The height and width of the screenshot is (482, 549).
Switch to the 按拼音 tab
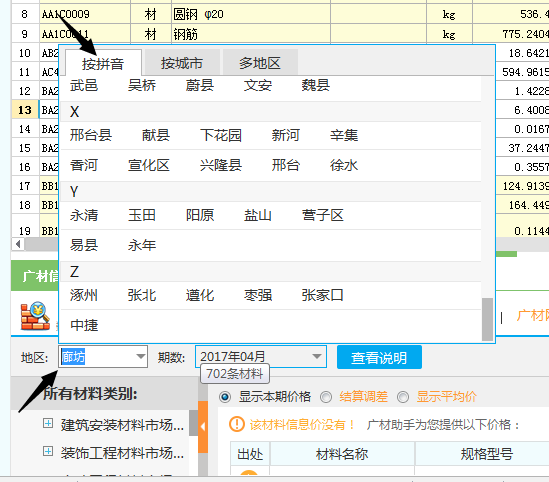[x=103, y=63]
